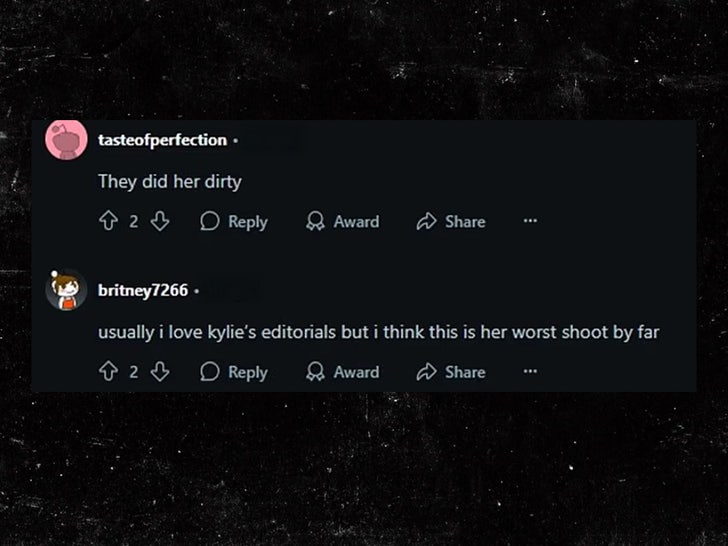Open tasteofperfection's user profile link
Image resolution: width=728 pixels, height=546 pixels.
pyautogui.click(x=162, y=141)
